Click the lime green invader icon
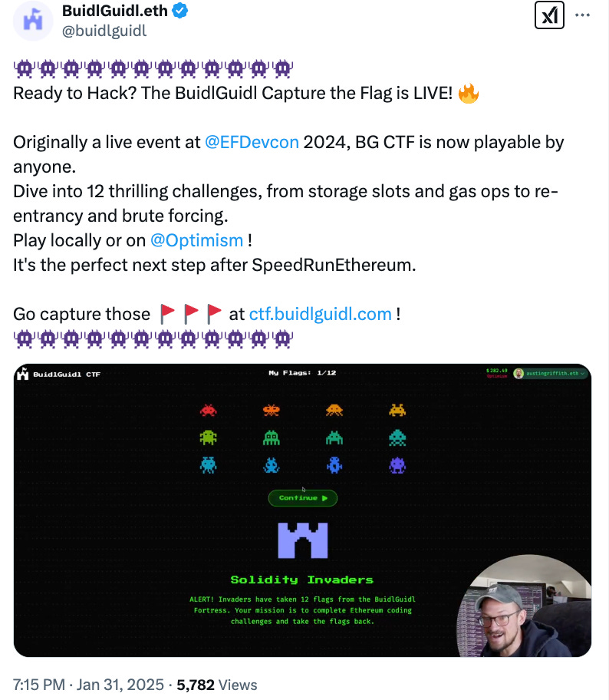 click(x=209, y=438)
